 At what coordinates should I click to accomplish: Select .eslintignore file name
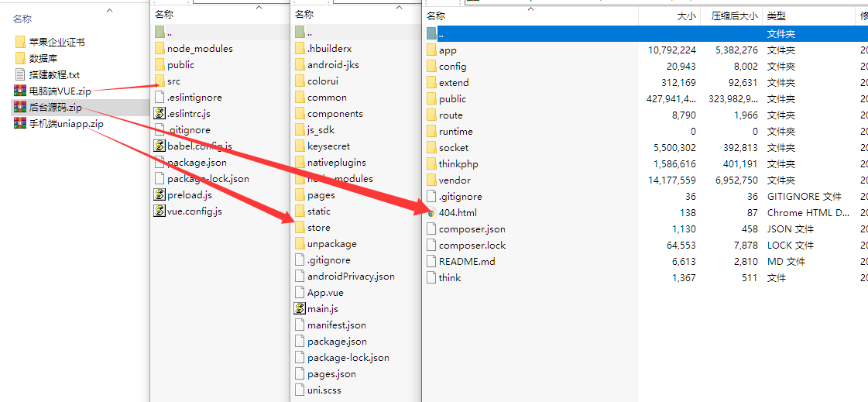194,98
